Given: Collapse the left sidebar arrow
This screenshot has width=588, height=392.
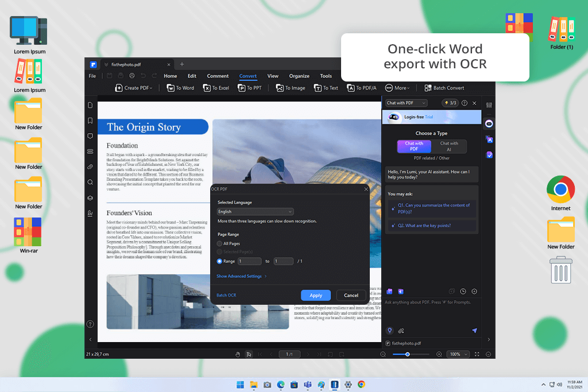Looking at the screenshot, I should pyautogui.click(x=90, y=340).
